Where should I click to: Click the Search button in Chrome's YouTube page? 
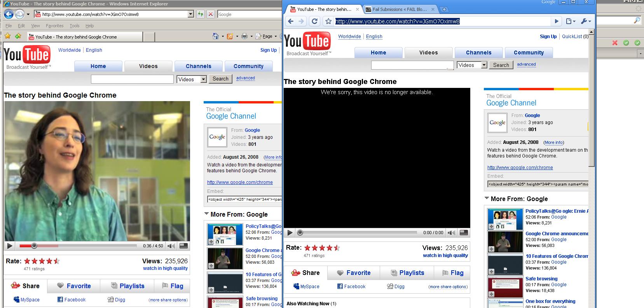(x=501, y=65)
